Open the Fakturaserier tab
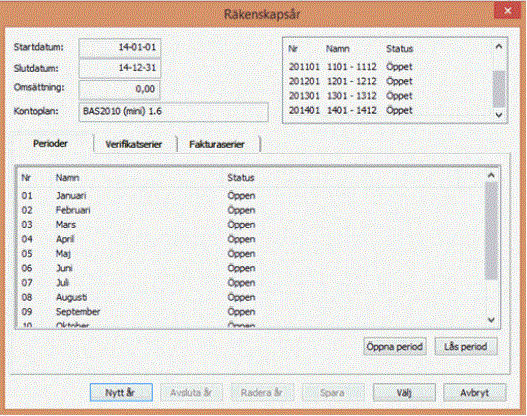 217,144
